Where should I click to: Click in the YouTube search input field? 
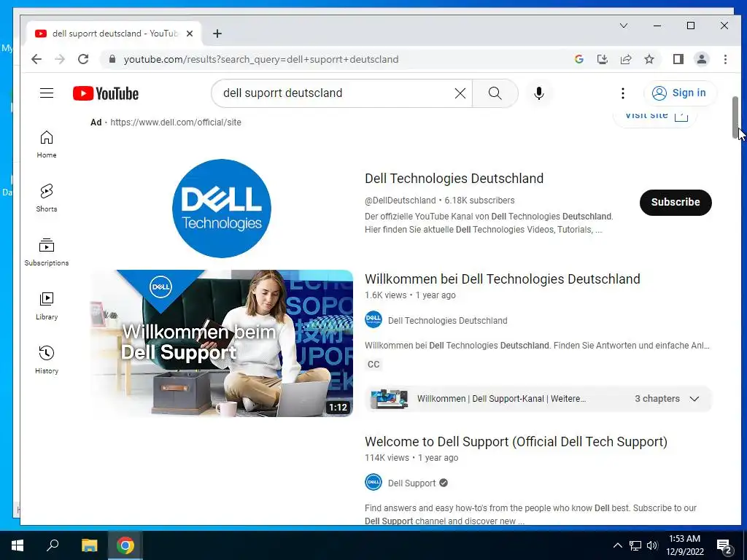point(336,93)
